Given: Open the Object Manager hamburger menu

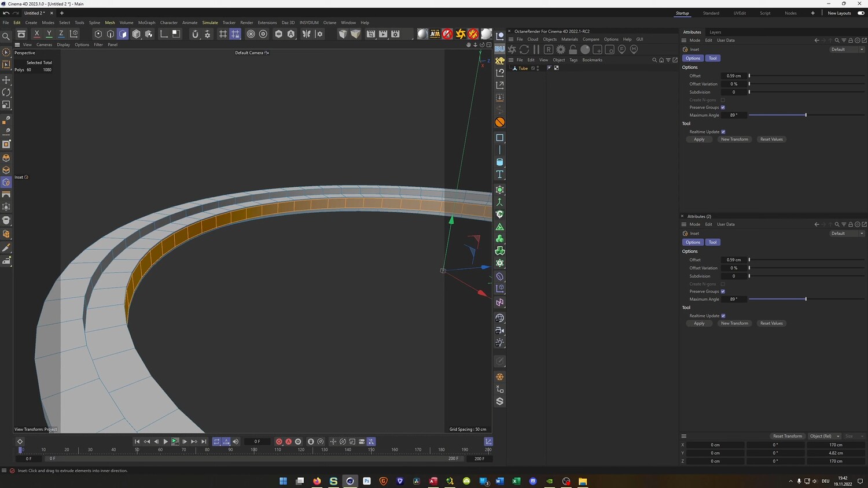Looking at the screenshot, I should [511, 60].
